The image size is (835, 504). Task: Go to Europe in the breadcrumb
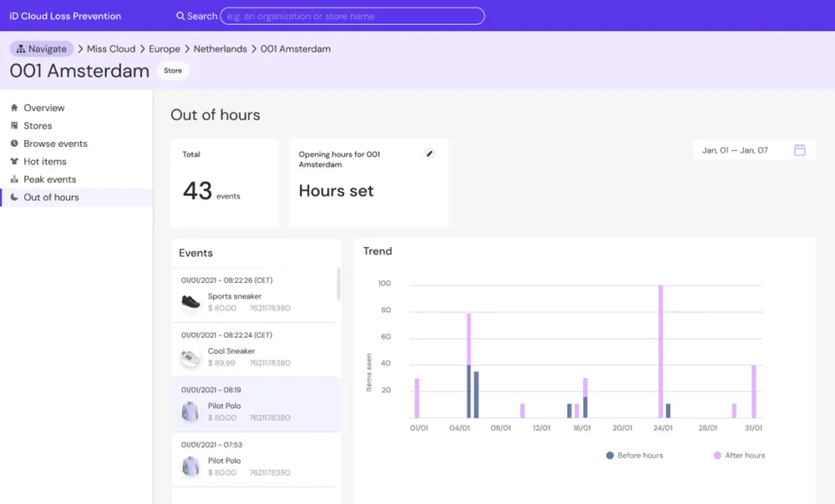pos(164,49)
